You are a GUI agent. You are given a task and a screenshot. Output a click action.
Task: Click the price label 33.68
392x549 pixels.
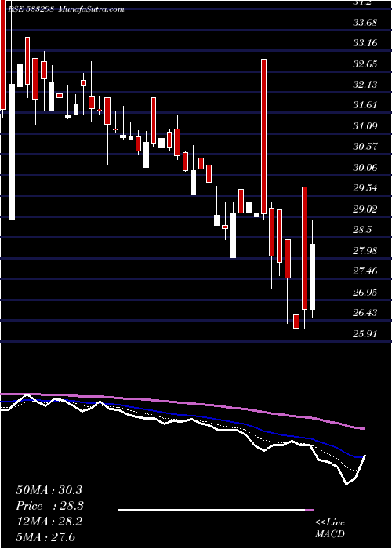[365, 23]
